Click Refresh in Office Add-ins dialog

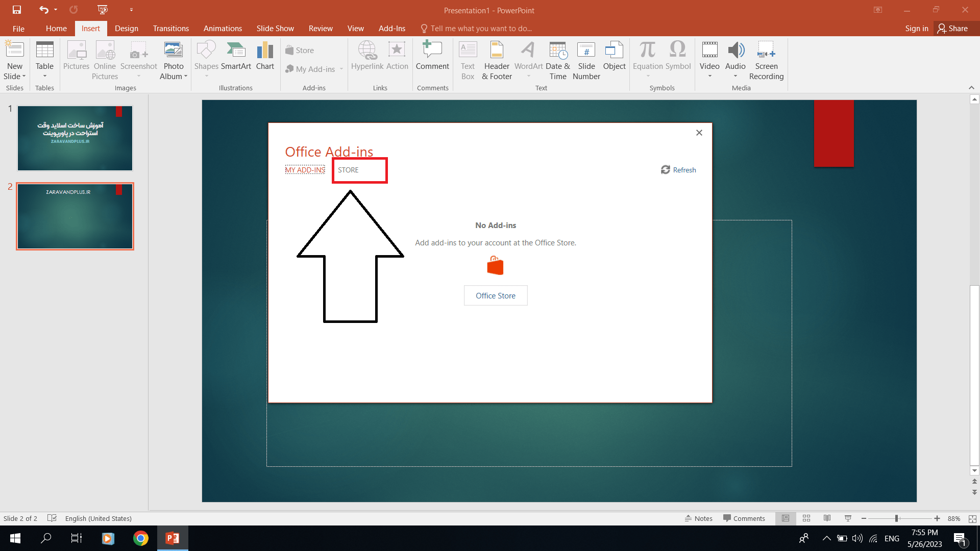coord(678,170)
